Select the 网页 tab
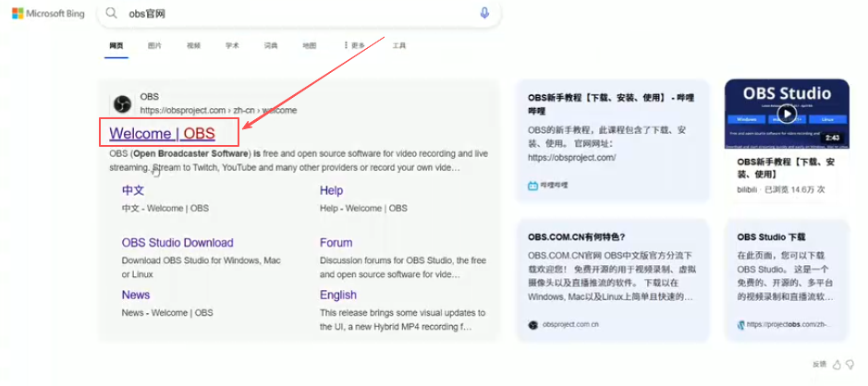Screen dimensions: 868x386 point(116,46)
